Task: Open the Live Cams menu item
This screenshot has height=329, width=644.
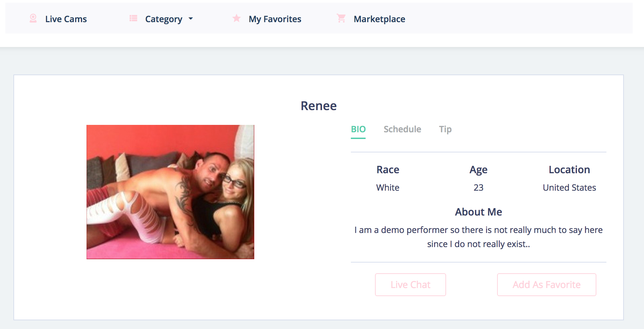Action: tap(66, 19)
